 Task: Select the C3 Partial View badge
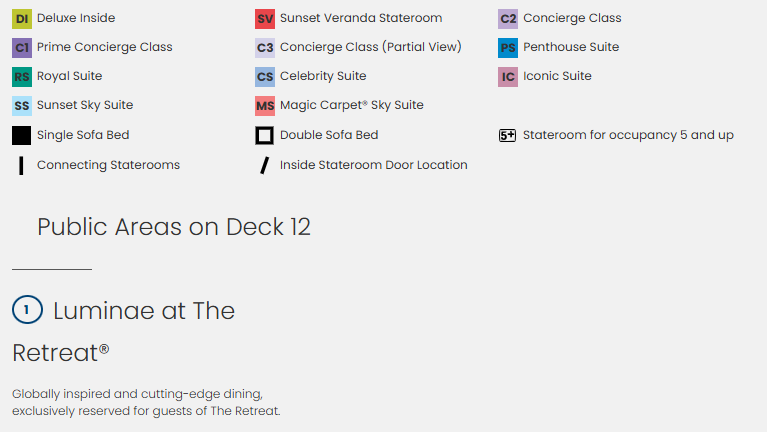coord(265,47)
